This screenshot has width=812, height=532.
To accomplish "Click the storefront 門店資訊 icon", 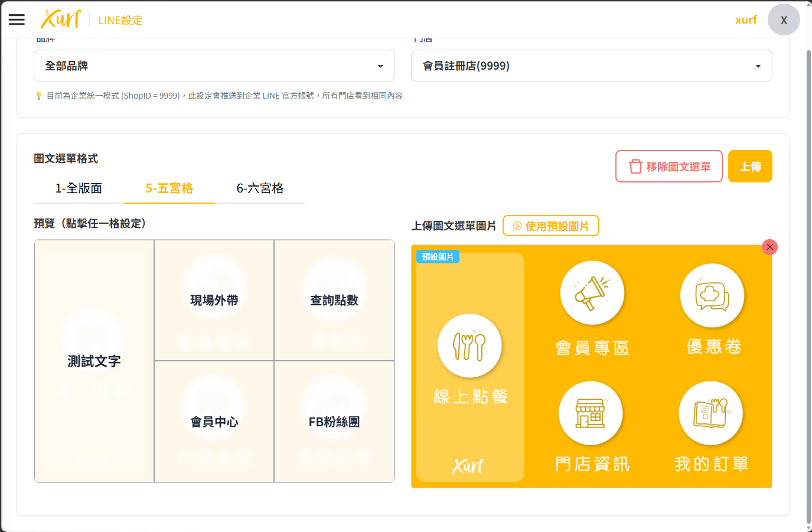I will click(x=591, y=413).
